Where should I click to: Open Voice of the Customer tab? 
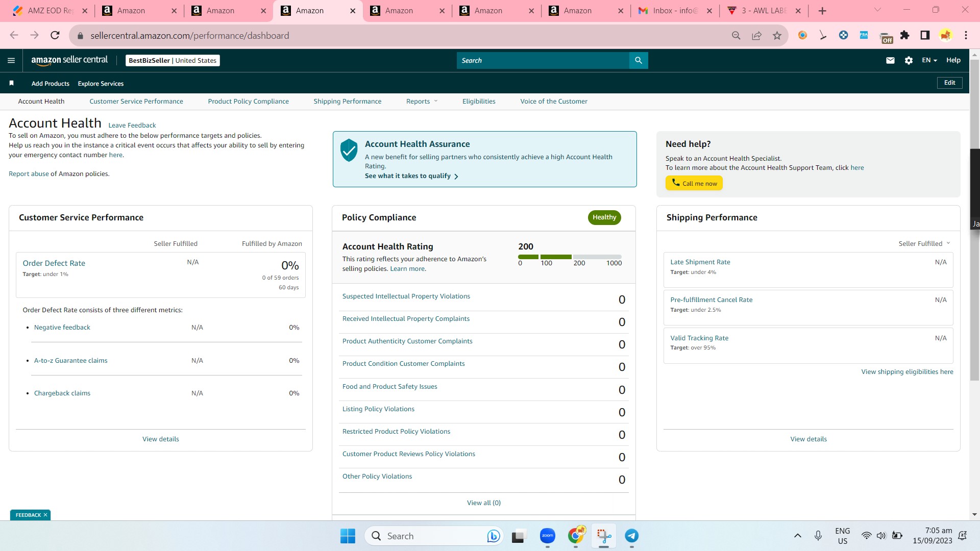coord(553,101)
